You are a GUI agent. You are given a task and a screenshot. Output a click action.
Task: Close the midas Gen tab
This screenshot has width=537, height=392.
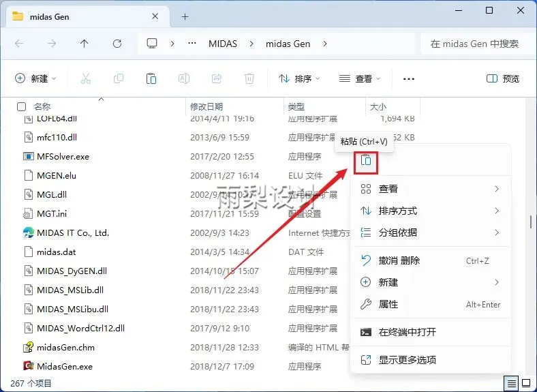click(x=155, y=16)
